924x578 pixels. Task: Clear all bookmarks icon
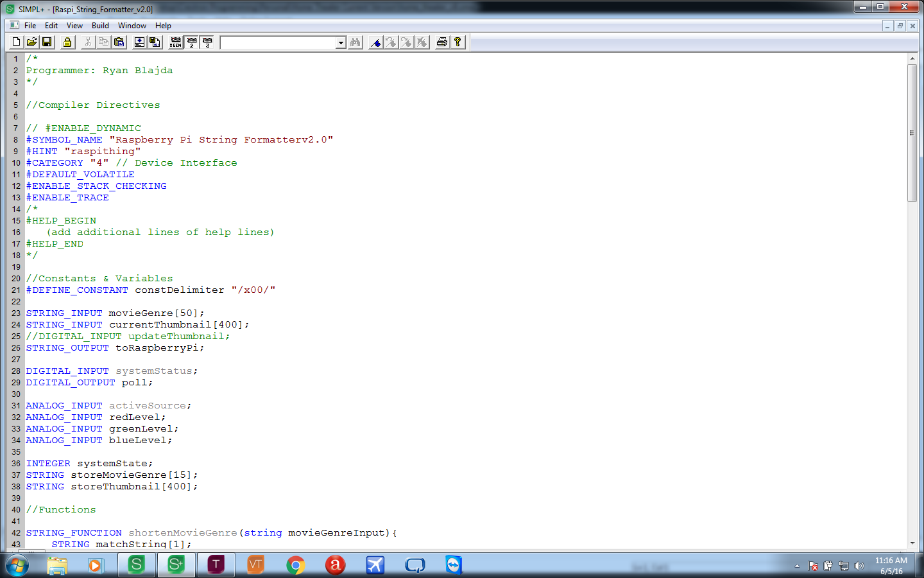(x=422, y=42)
